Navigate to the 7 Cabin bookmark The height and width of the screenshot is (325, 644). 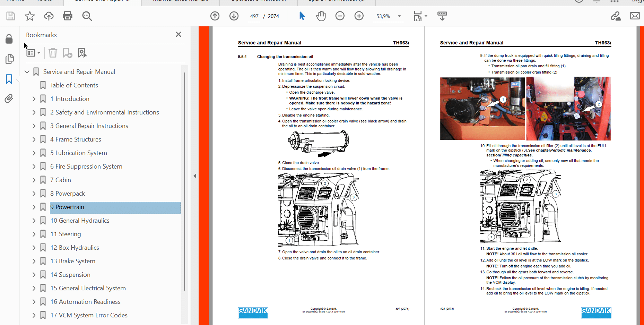click(61, 180)
